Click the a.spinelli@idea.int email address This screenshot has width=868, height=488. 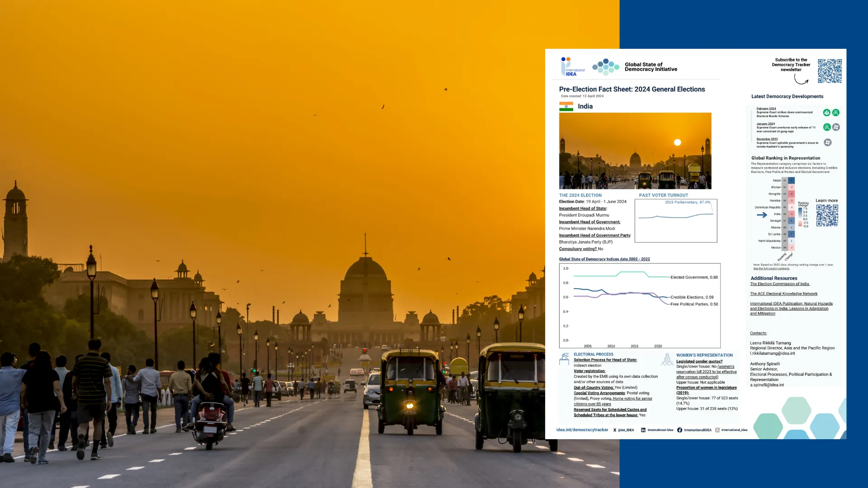pos(767,385)
